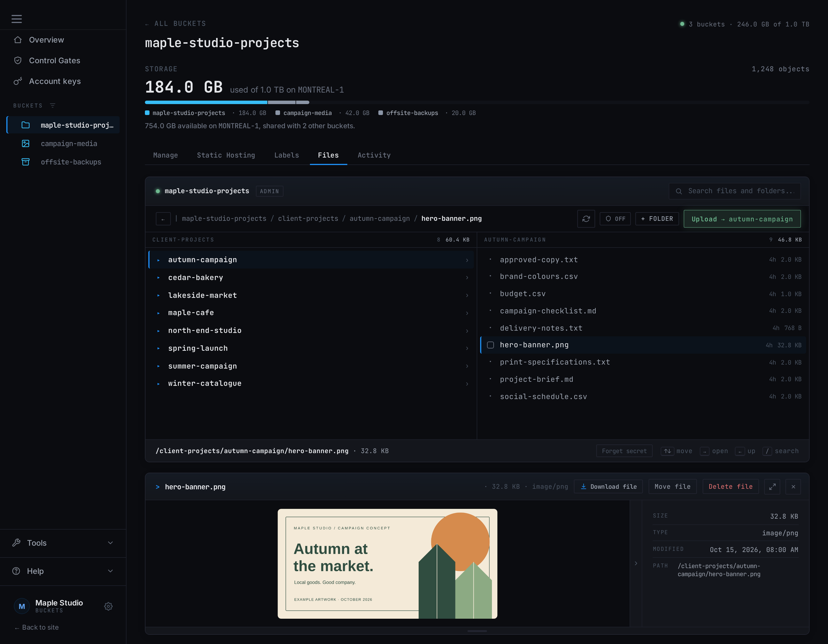Click the Search files and folders field
Image resolution: width=828 pixels, height=644 pixels.
(x=734, y=191)
